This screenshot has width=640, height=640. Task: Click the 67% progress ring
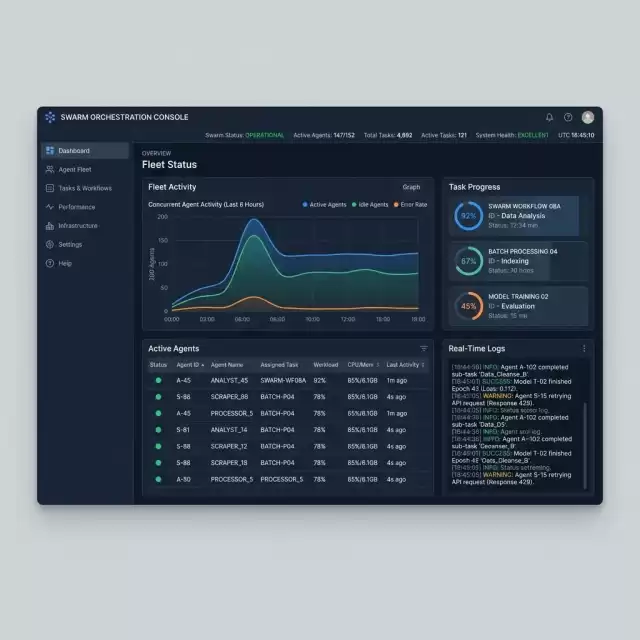click(x=469, y=261)
